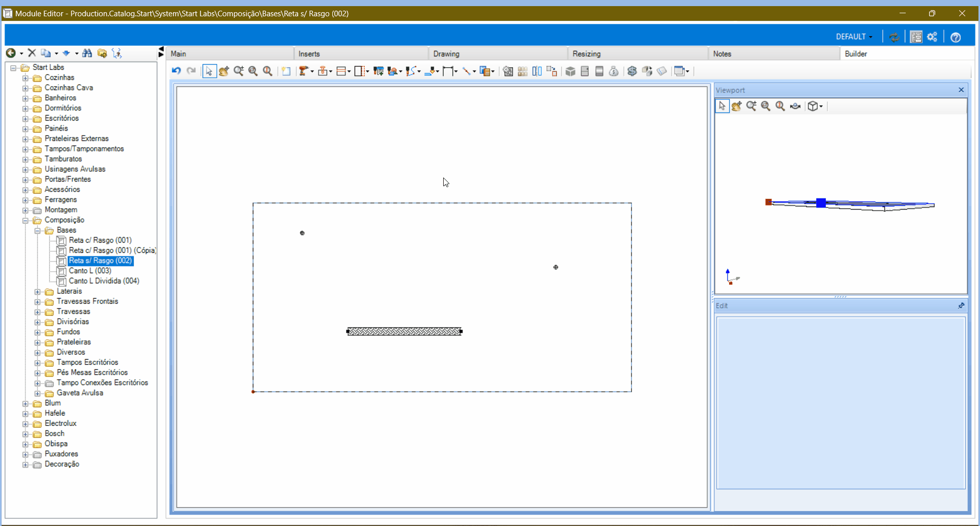Click the delete X icon in catalog toolbar
The height and width of the screenshot is (526, 980).
[x=32, y=53]
